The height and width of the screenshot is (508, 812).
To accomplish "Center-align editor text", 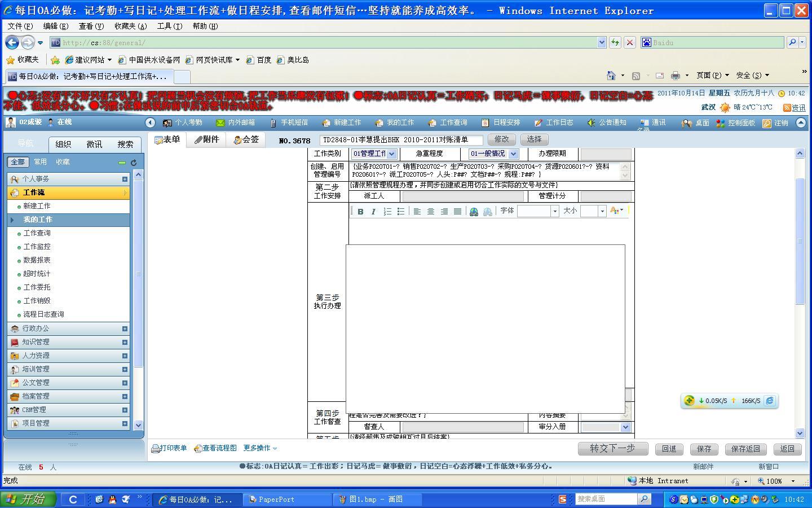I will (431, 211).
